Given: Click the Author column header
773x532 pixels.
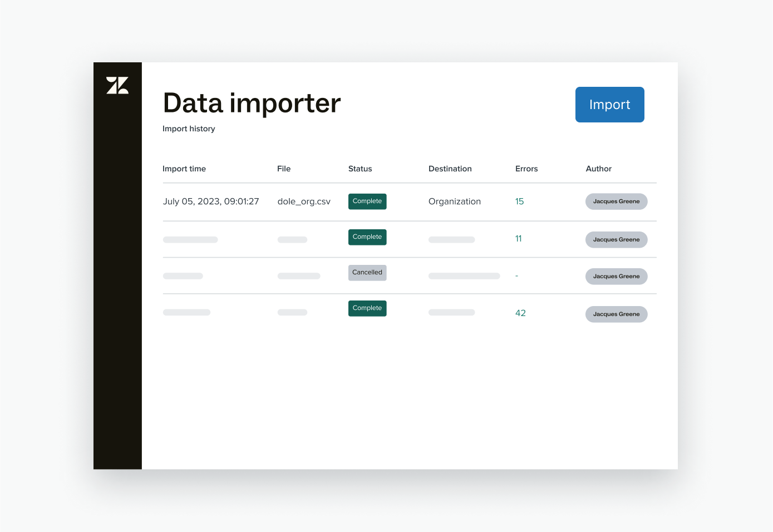Looking at the screenshot, I should tap(598, 169).
